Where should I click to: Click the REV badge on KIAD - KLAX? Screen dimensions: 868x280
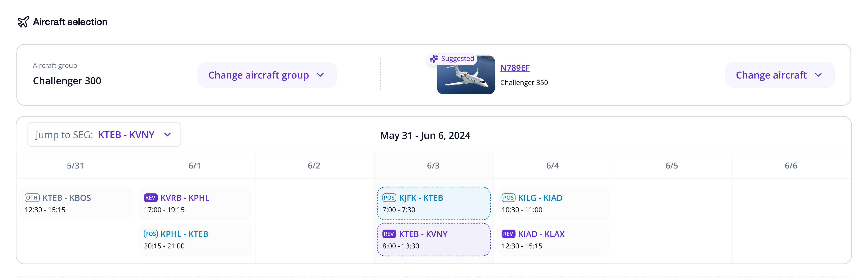(x=509, y=234)
